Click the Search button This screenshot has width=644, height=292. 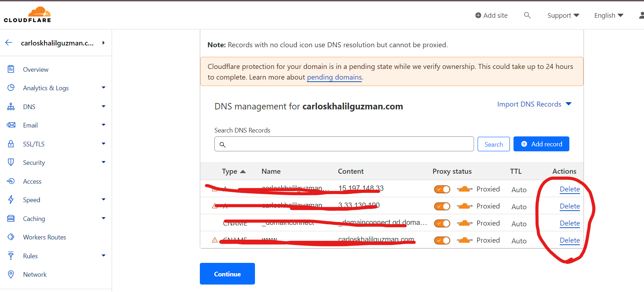pos(494,144)
